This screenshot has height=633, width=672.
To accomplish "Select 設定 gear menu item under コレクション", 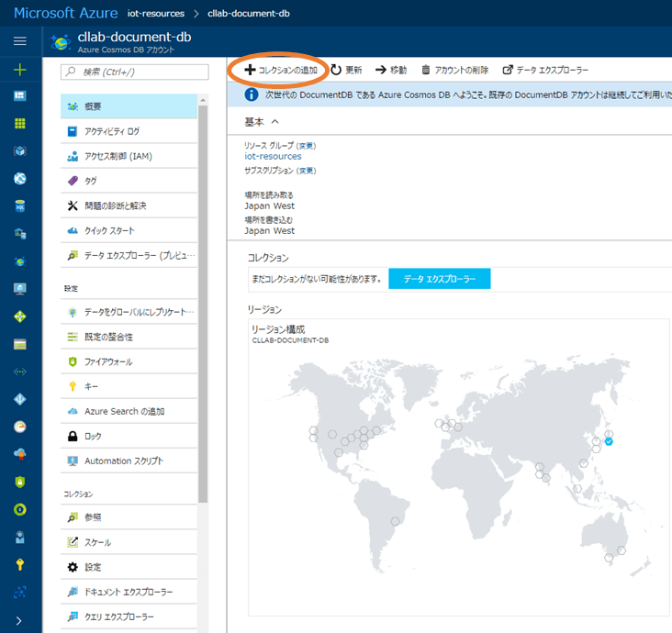I will (129, 567).
